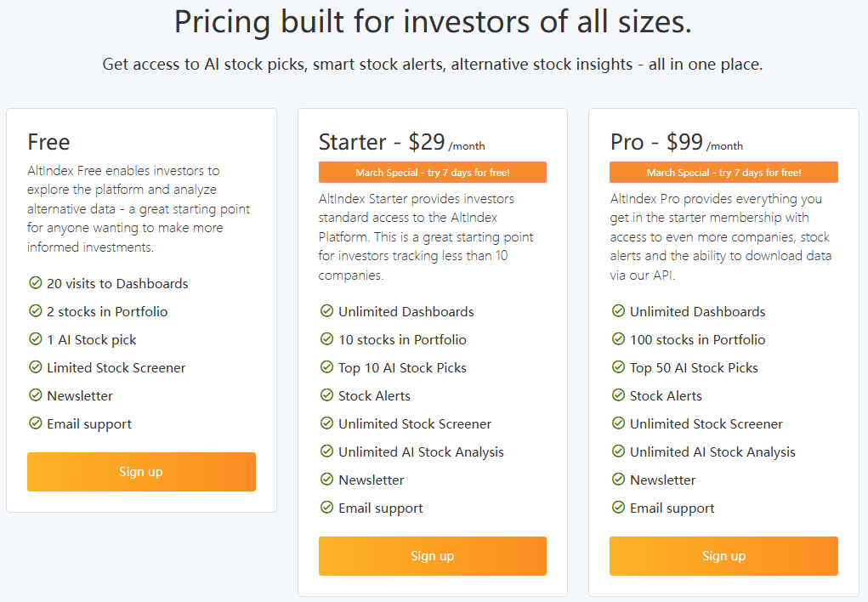The height and width of the screenshot is (602, 868).
Task: Click the main pricing page headline
Action: [433, 22]
